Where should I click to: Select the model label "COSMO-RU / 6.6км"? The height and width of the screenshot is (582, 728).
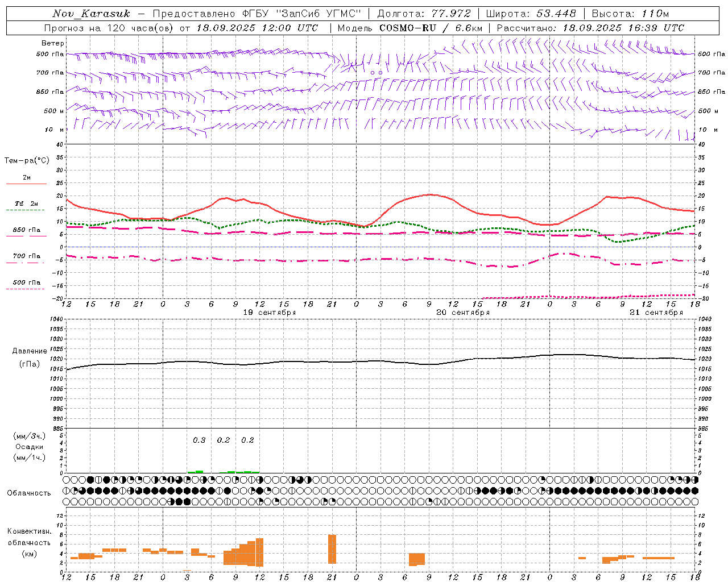pyautogui.click(x=431, y=28)
